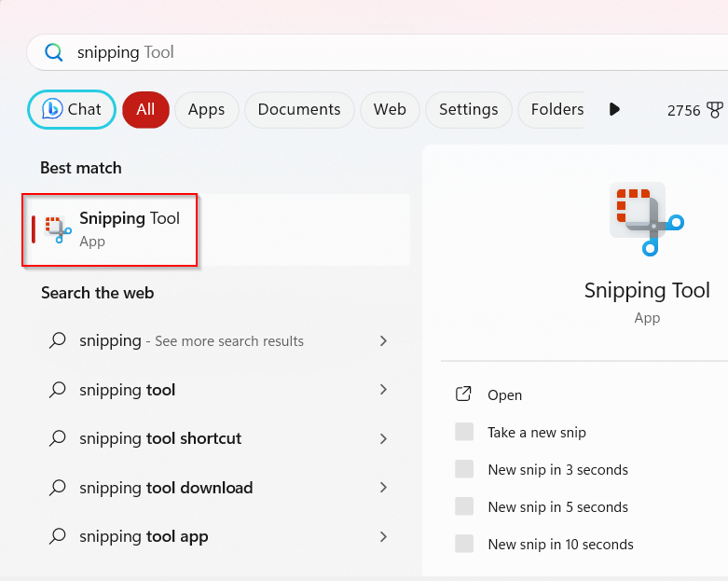Switch to the Settings filter
Image resolution: width=728 pixels, height=581 pixels.
point(469,110)
